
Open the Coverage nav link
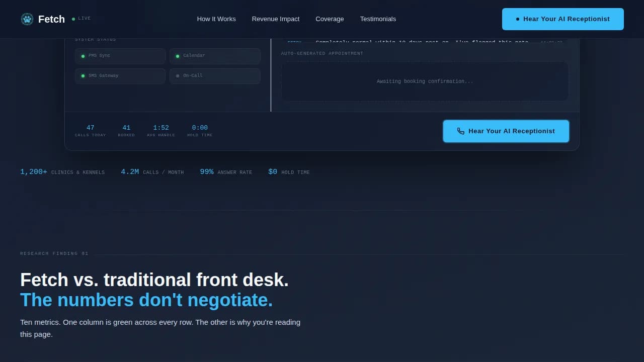[330, 19]
